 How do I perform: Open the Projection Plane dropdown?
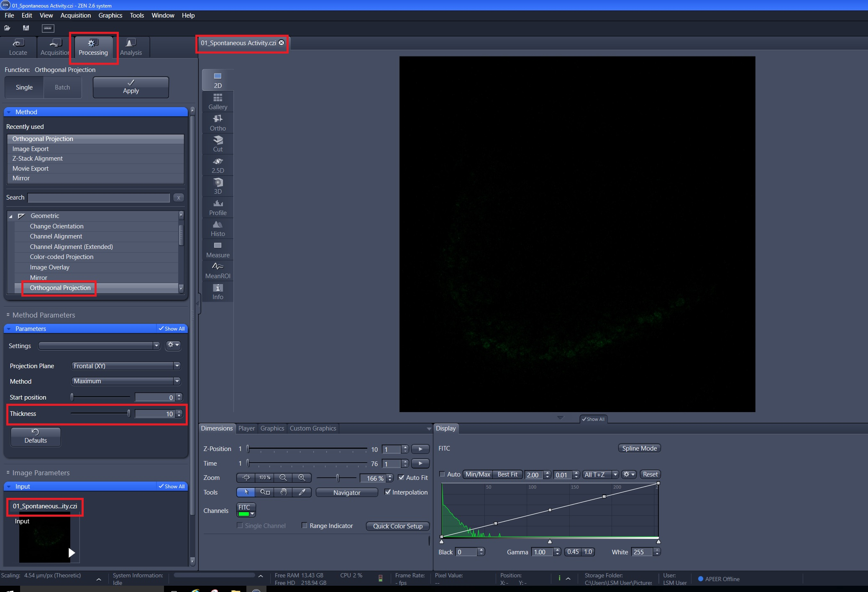126,366
